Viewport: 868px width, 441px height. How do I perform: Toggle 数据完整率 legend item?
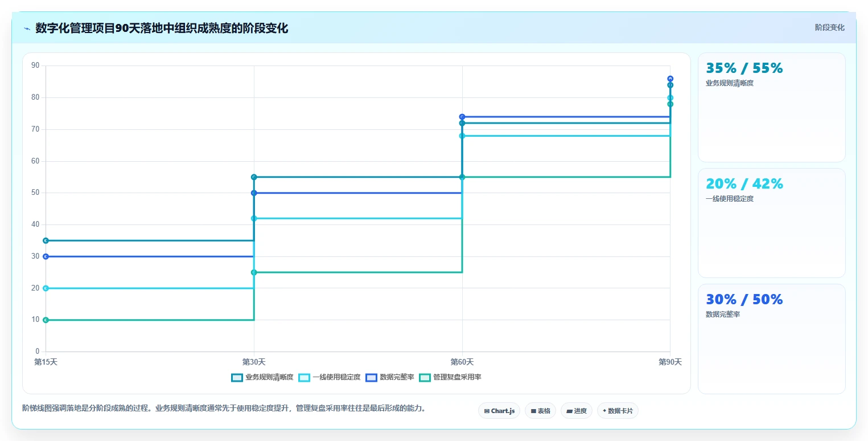(x=390, y=377)
